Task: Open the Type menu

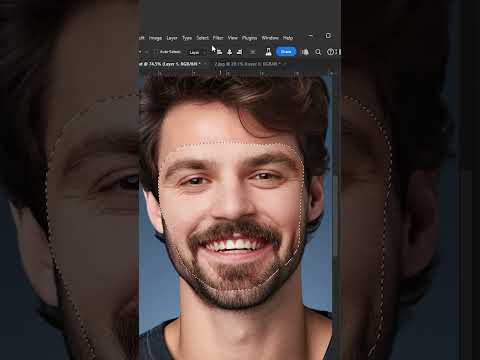Action: click(187, 38)
